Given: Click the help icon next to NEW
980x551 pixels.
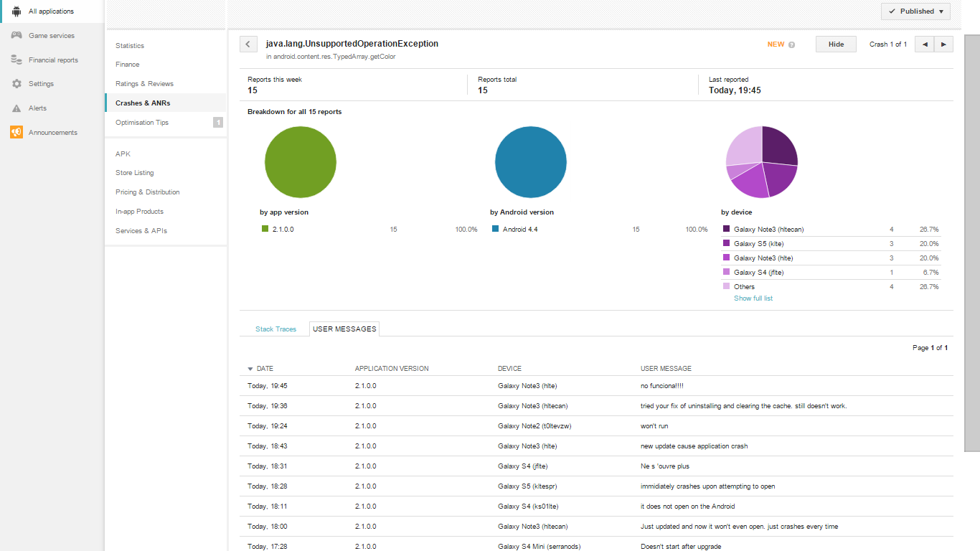Looking at the screenshot, I should pyautogui.click(x=791, y=44).
